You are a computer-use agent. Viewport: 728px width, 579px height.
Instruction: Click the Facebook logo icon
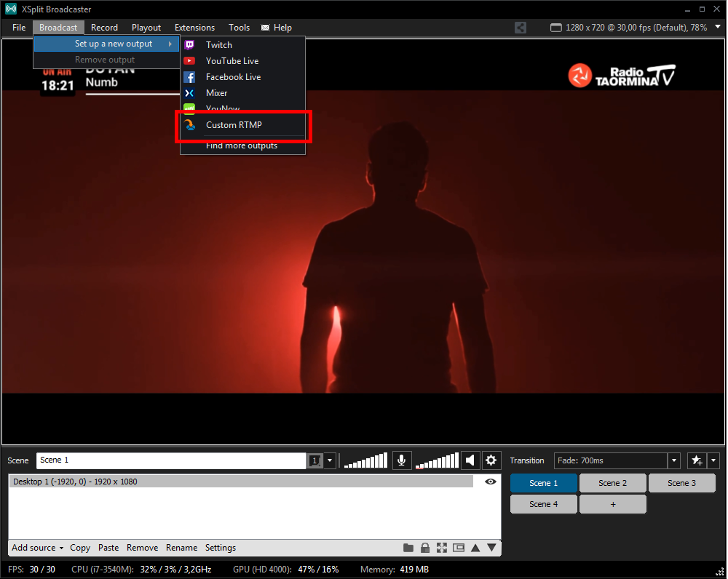coord(189,77)
